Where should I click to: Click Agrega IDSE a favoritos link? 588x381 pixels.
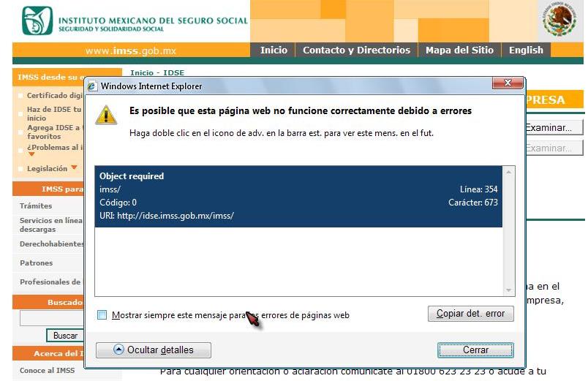coord(53,132)
